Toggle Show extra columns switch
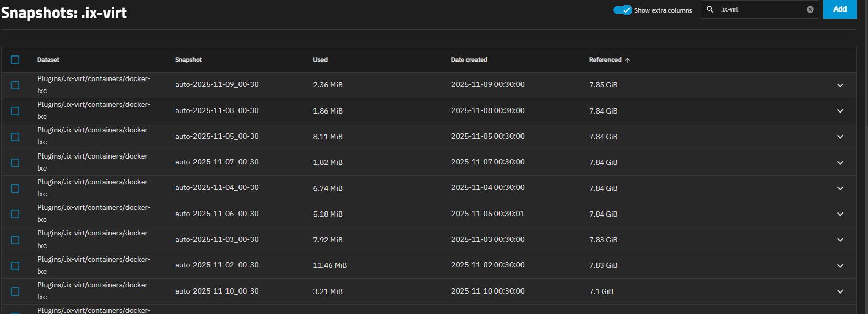The width and height of the screenshot is (868, 314). click(623, 10)
